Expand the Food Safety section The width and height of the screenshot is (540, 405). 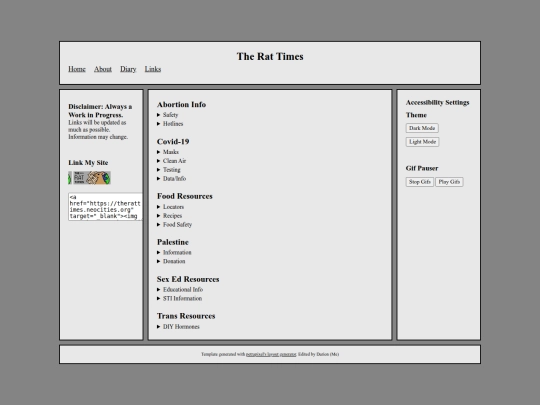tap(174, 225)
